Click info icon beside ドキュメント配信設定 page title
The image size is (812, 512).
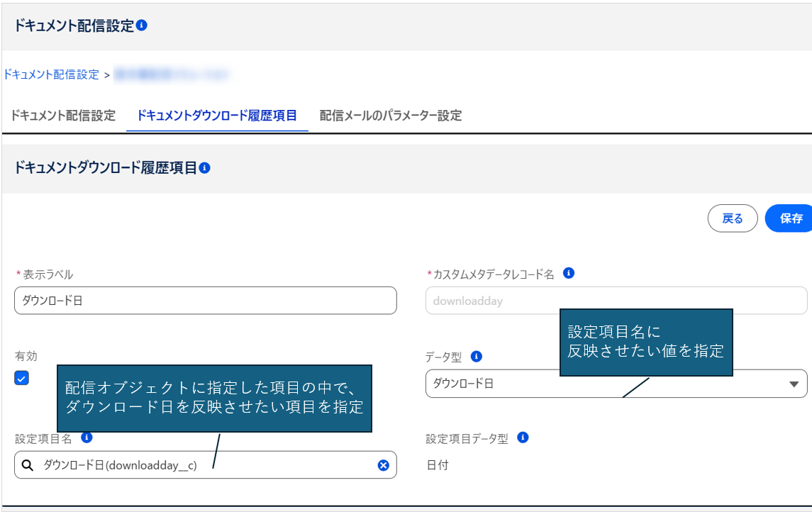tap(142, 26)
